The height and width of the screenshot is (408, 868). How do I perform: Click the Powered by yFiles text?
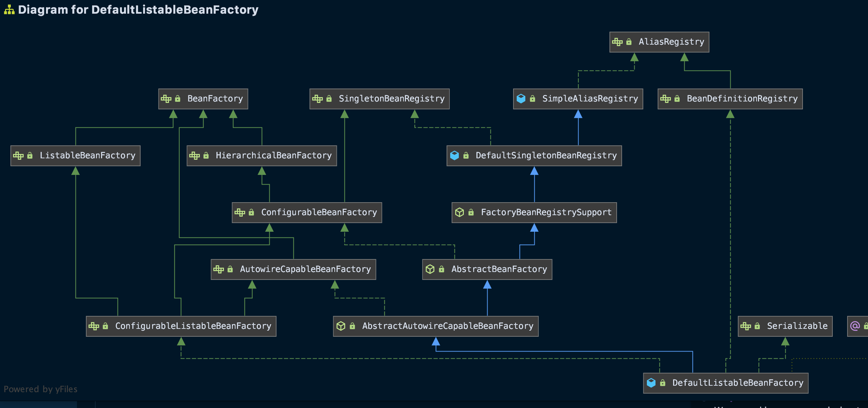tap(41, 389)
